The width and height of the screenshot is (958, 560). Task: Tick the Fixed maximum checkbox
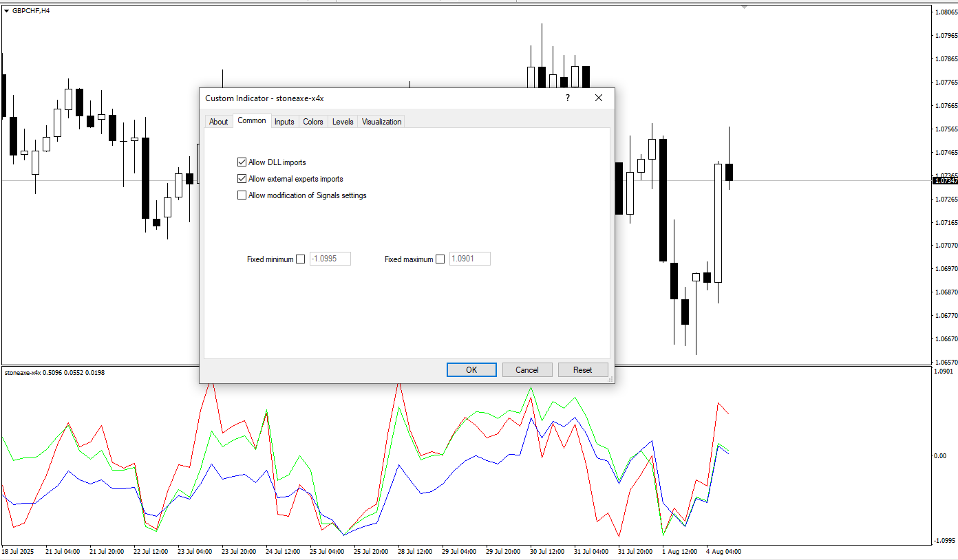pyautogui.click(x=440, y=259)
